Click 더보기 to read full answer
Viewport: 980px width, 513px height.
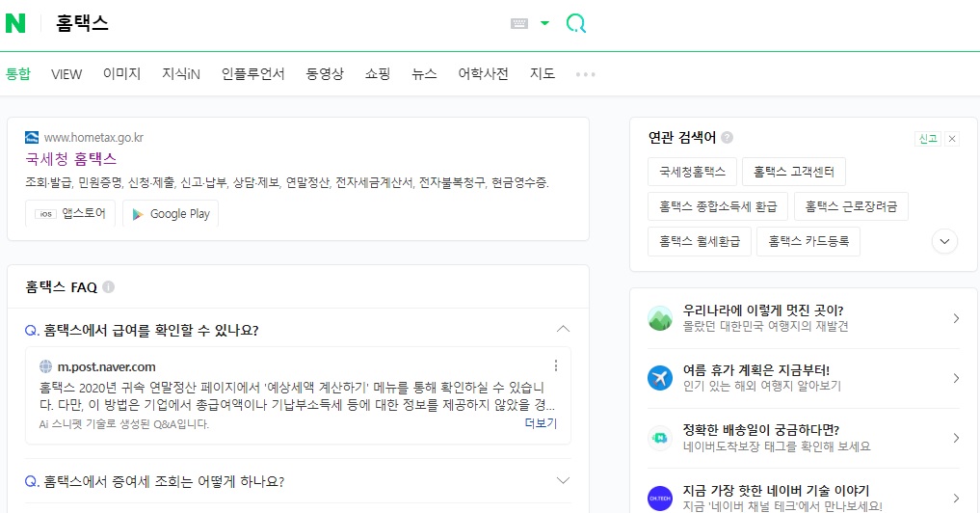541,423
